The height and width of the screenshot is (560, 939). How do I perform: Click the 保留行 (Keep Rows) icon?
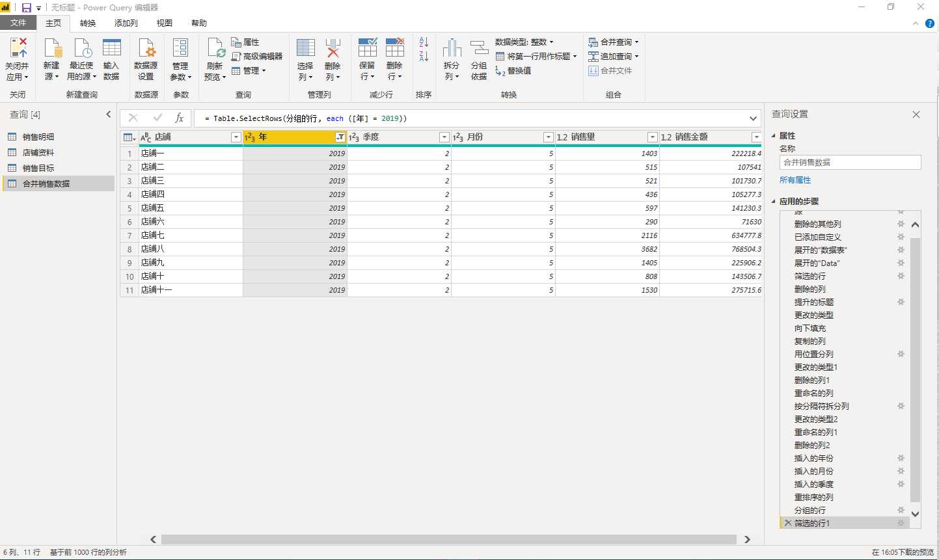368,47
